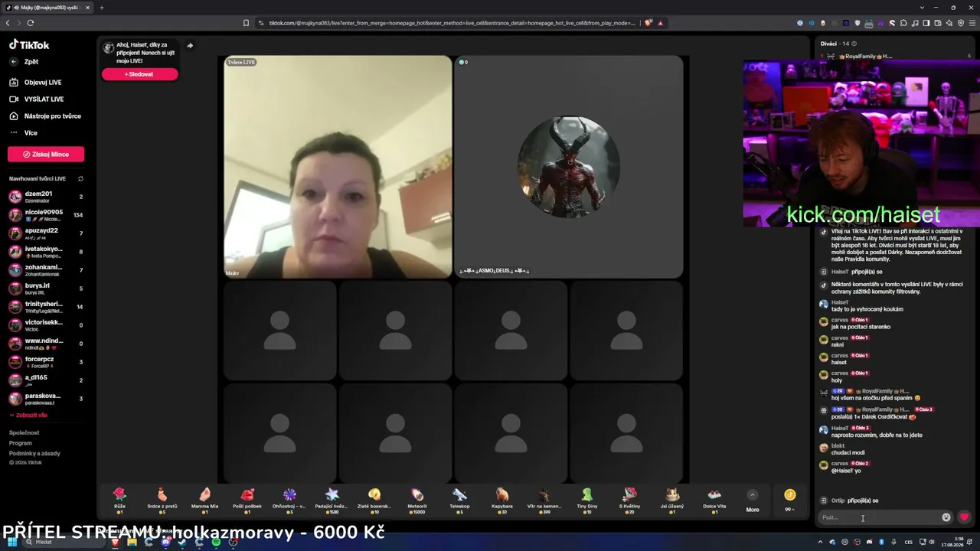Open the Windows Start menu
This screenshot has width=980, height=551.
pos(12,542)
